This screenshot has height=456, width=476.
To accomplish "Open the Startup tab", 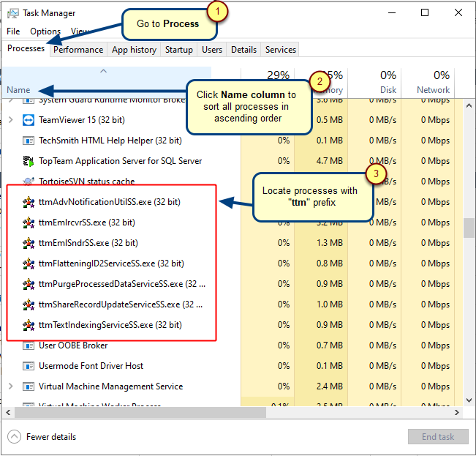I will point(179,50).
